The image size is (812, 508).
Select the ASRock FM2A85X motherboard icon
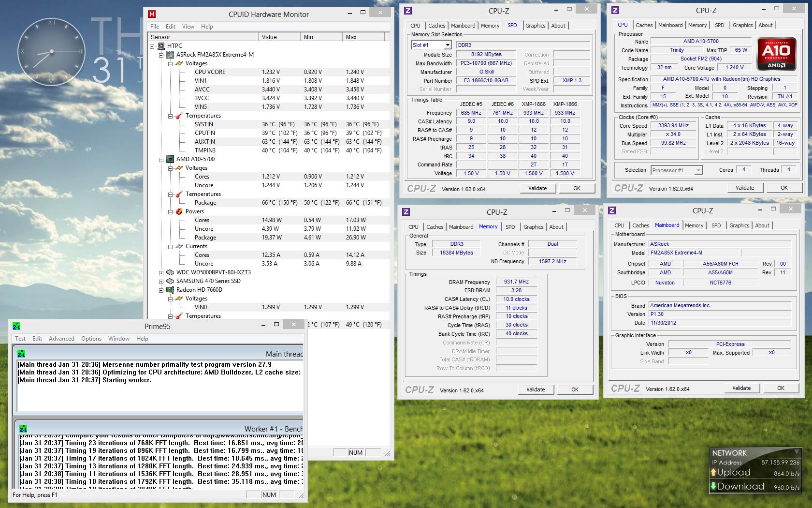coord(170,55)
